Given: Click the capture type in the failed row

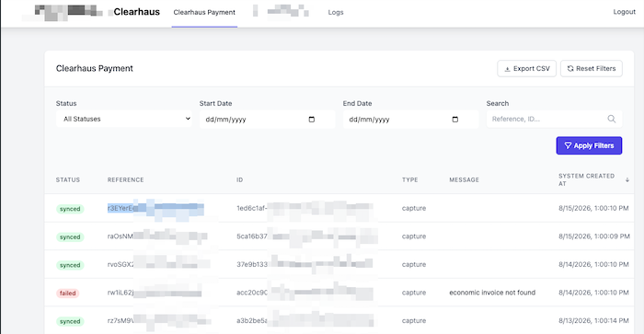Looking at the screenshot, I should 414,293.
